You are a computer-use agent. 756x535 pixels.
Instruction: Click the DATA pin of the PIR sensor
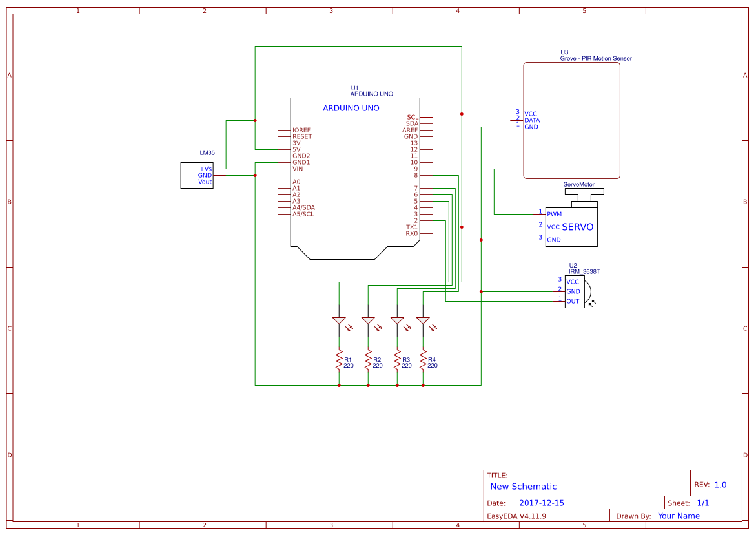tap(533, 120)
